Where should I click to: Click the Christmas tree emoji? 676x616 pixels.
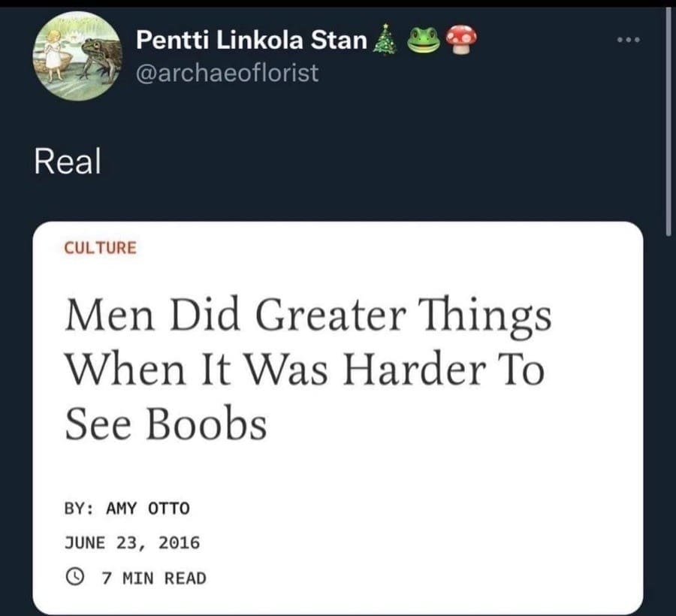coord(385,43)
